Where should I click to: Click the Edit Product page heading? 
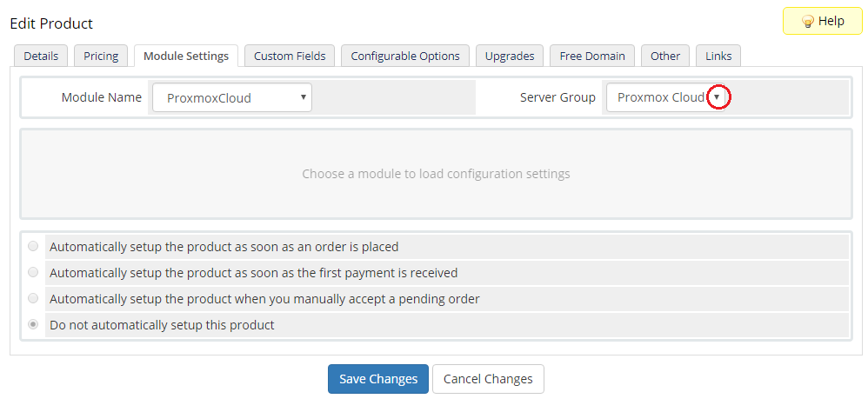[x=51, y=23]
